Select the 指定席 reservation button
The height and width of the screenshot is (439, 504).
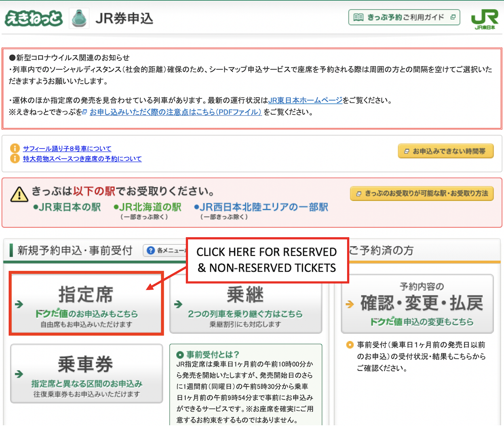[86, 304]
